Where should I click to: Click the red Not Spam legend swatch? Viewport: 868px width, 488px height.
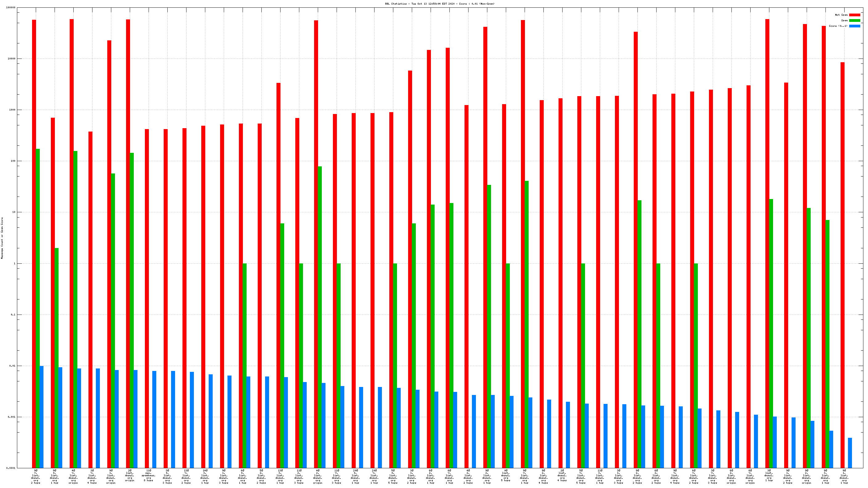click(x=854, y=15)
